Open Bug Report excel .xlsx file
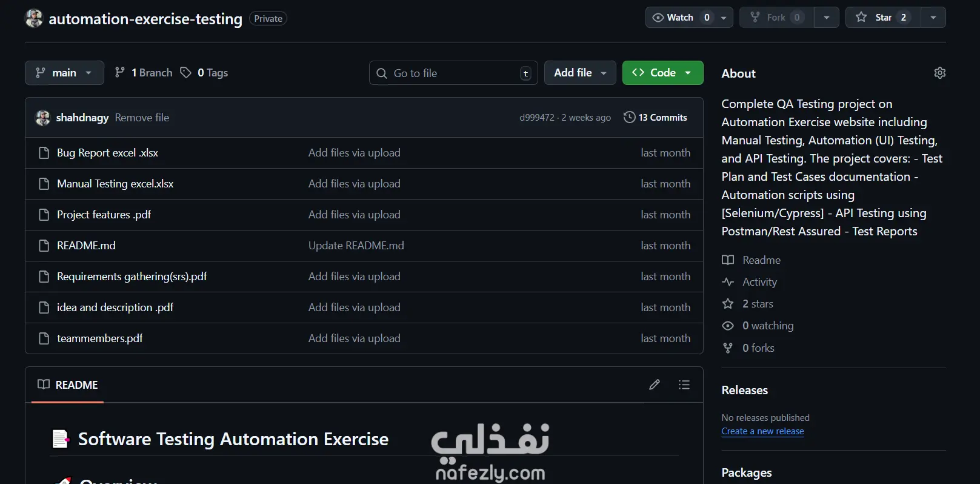 [107, 153]
